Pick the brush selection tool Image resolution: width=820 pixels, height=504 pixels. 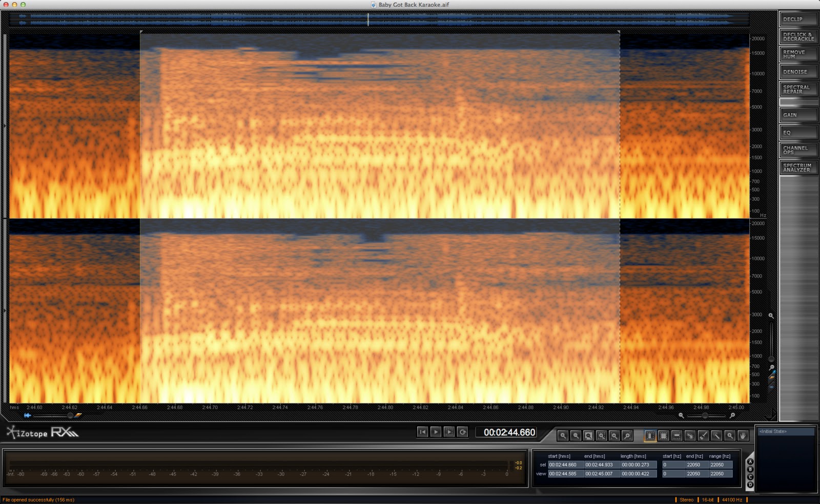pyautogui.click(x=703, y=435)
